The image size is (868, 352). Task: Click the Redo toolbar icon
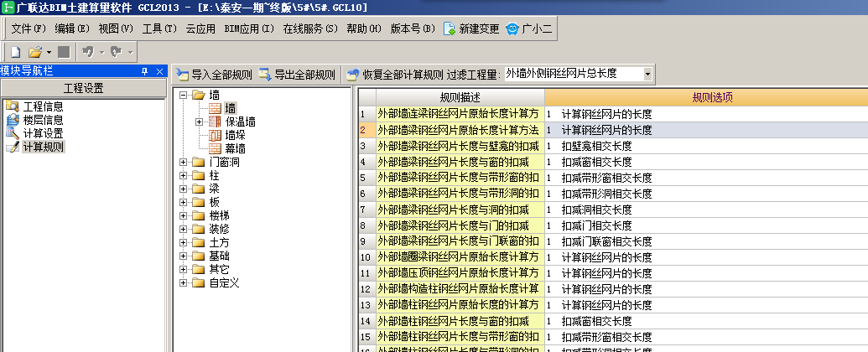click(116, 52)
